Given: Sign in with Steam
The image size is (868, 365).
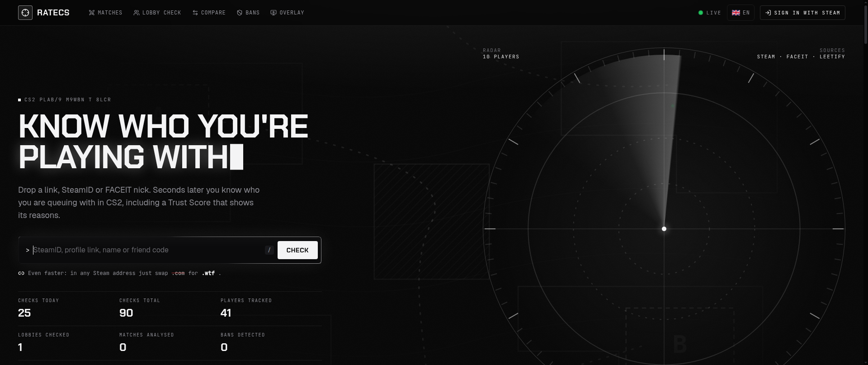Looking at the screenshot, I should click(x=802, y=13).
